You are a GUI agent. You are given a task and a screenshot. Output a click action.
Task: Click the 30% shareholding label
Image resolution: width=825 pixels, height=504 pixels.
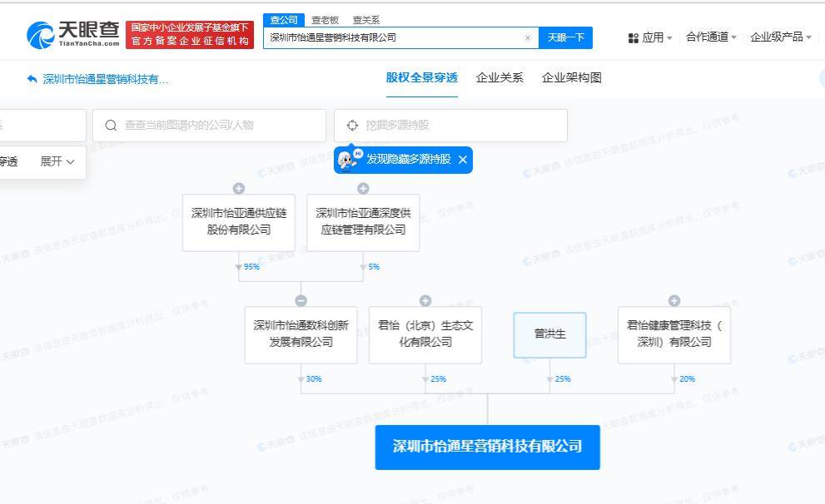tap(314, 379)
